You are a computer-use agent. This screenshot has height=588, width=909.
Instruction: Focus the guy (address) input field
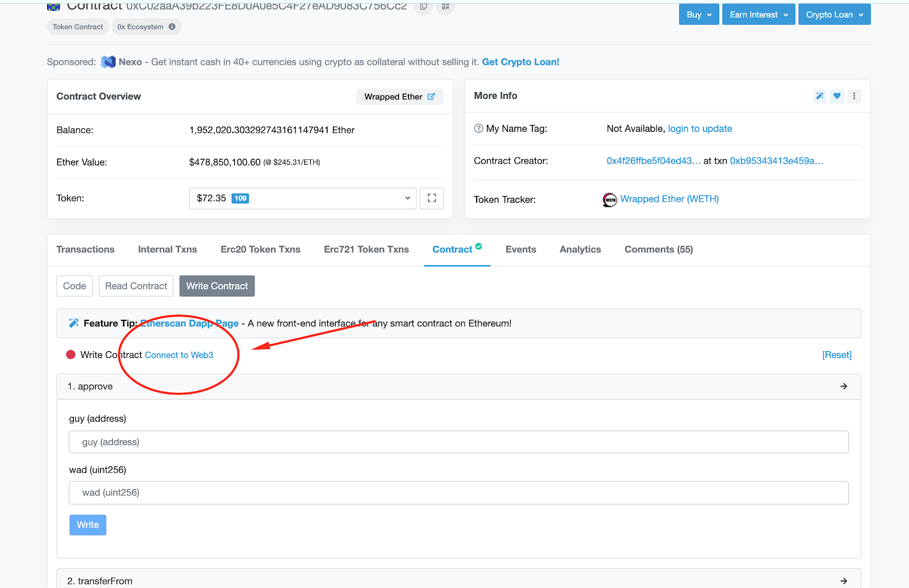[x=459, y=442]
